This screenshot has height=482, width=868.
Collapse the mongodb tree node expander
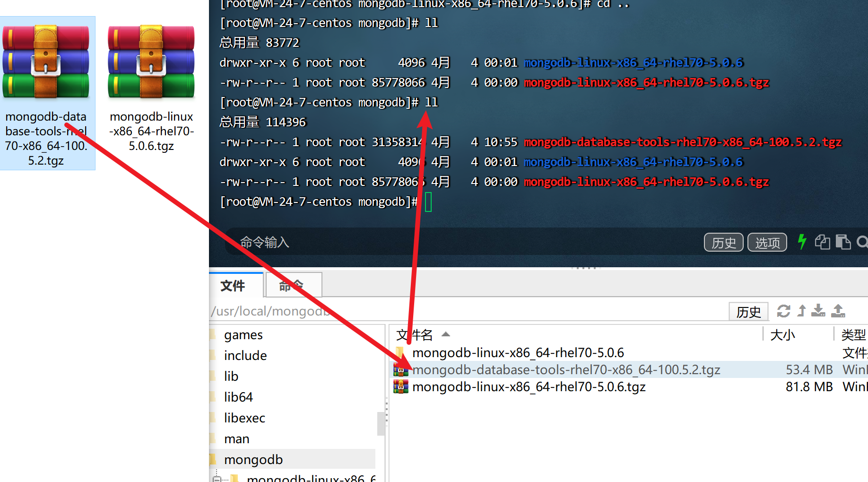[217, 479]
